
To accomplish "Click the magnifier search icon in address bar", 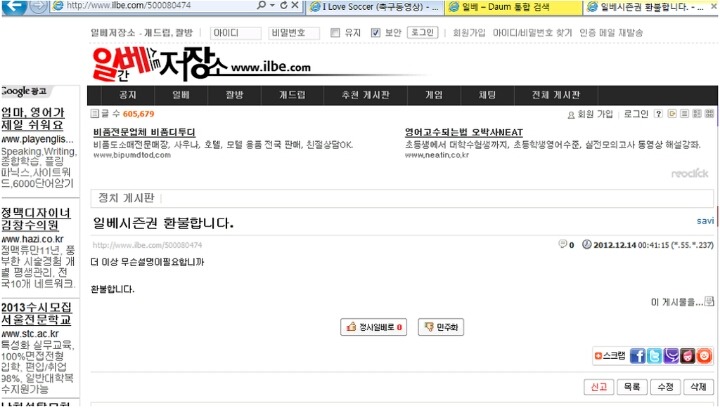I will point(261,5).
